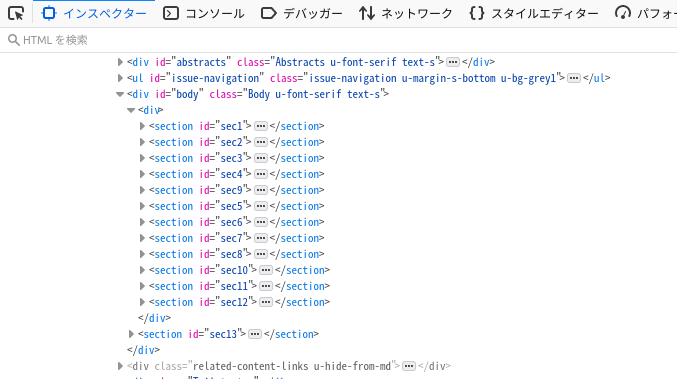Click the ellipsis badge in sec3 section
Viewport: 677px width, 379px height.
[261, 158]
